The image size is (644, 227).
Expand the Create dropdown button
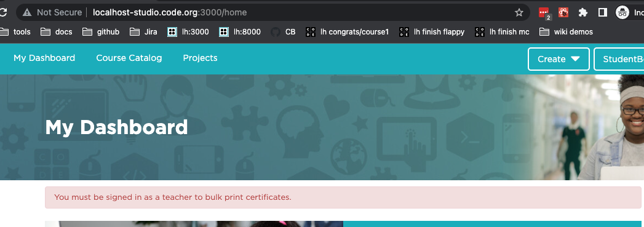559,59
